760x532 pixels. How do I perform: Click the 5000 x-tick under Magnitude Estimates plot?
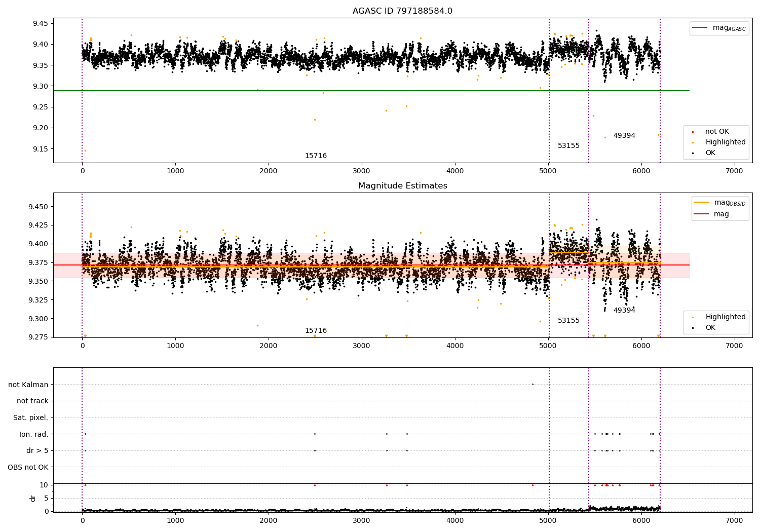click(x=548, y=346)
